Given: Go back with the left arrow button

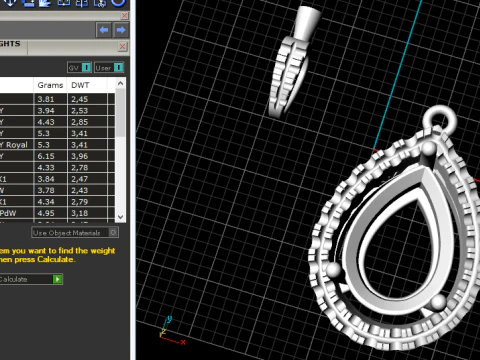Looking at the screenshot, I should coord(104,30).
